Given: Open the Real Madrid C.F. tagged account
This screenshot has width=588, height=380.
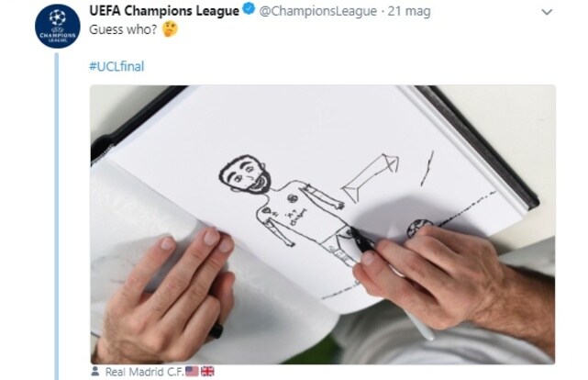Looking at the screenshot, I should click(145, 372).
